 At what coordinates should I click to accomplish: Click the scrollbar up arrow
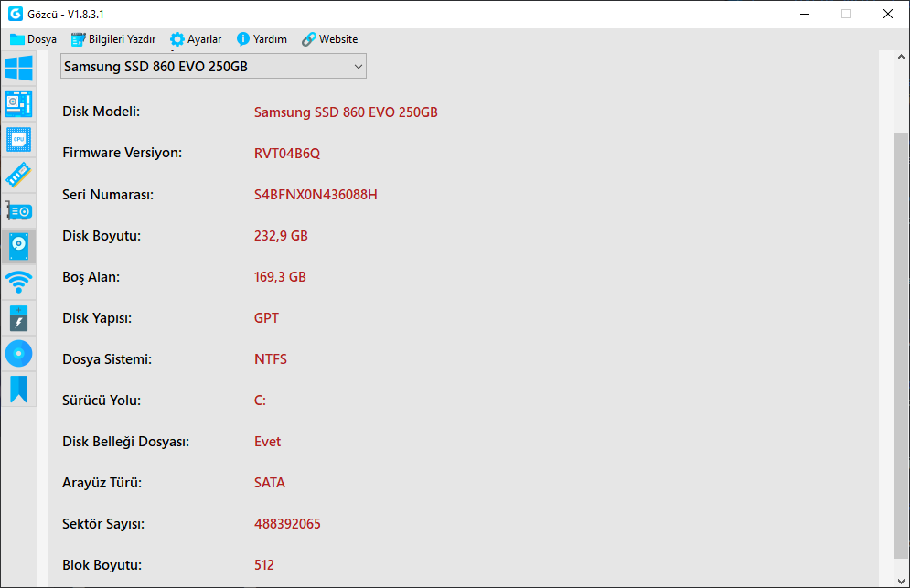(x=901, y=57)
